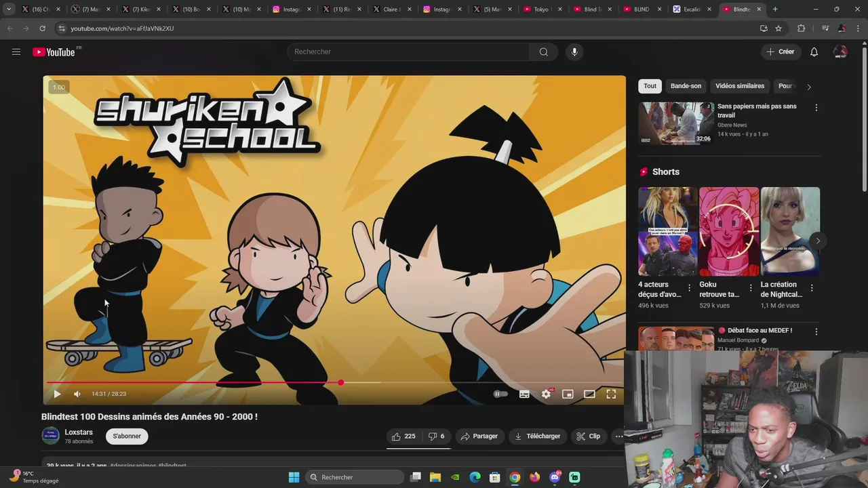Go back in browser history
The height and width of the screenshot is (488, 868).
click(x=9, y=28)
